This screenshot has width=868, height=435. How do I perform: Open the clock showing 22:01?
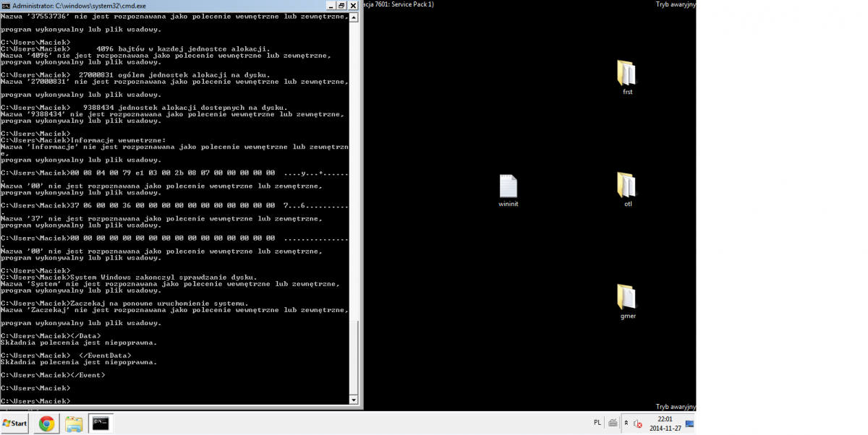tap(665, 423)
